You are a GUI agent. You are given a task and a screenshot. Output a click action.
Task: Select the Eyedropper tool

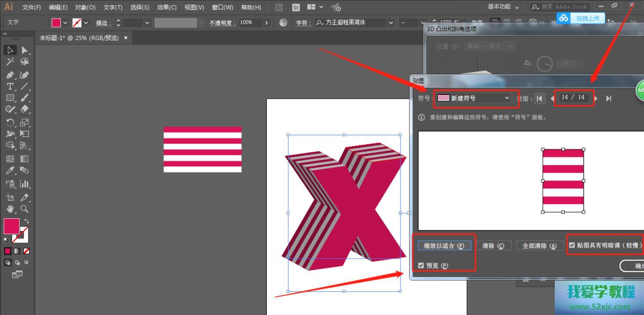click(11, 171)
